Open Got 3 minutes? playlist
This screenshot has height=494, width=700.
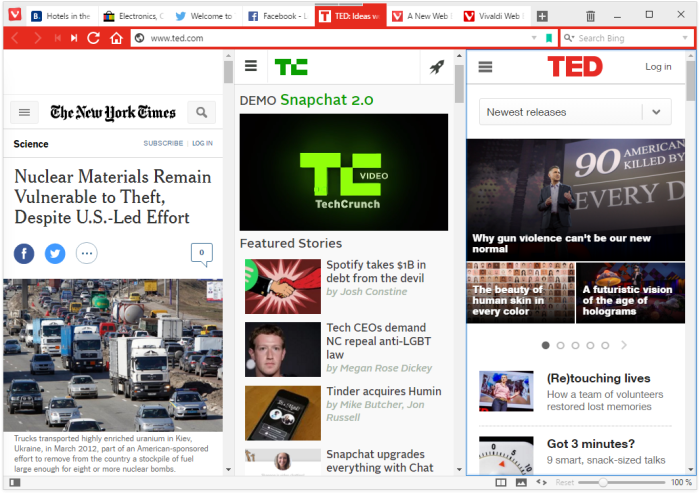point(591,444)
